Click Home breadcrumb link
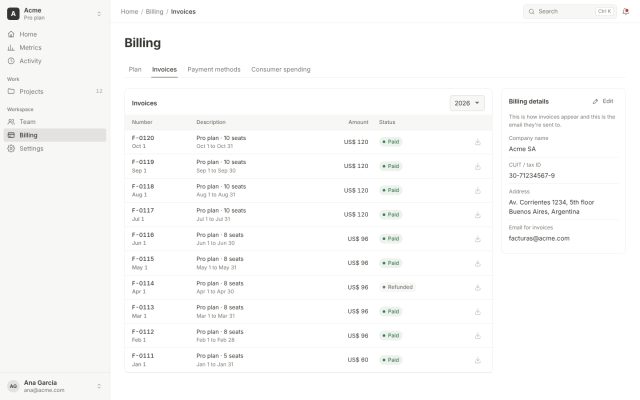640x400 pixels. pos(129,11)
